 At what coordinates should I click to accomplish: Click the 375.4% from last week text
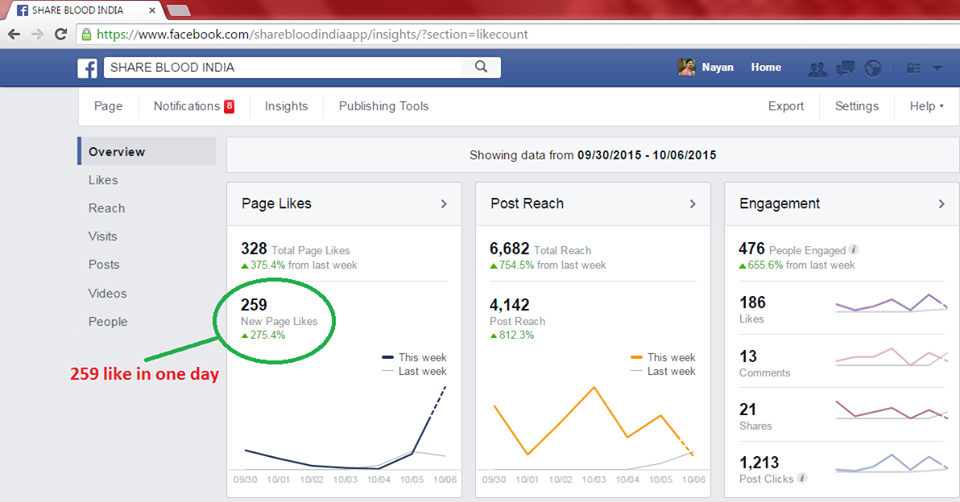(x=299, y=265)
